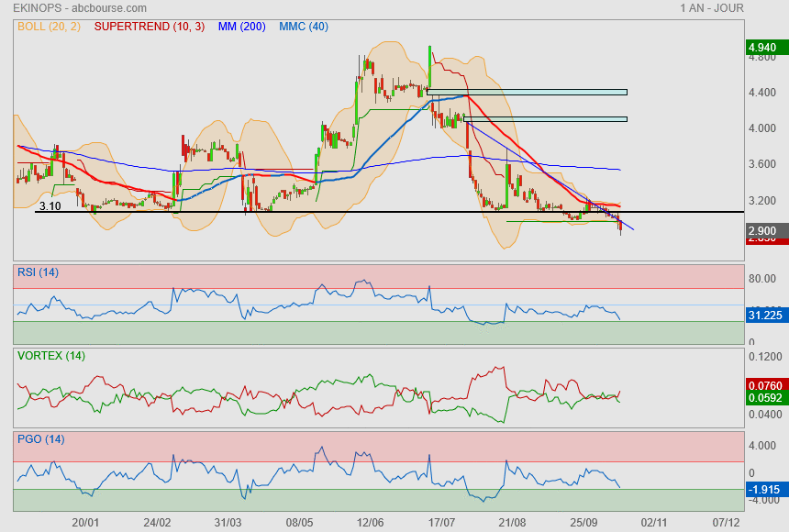789x532 pixels.
Task: Click the MM (200) moving average label
Action: point(241,27)
